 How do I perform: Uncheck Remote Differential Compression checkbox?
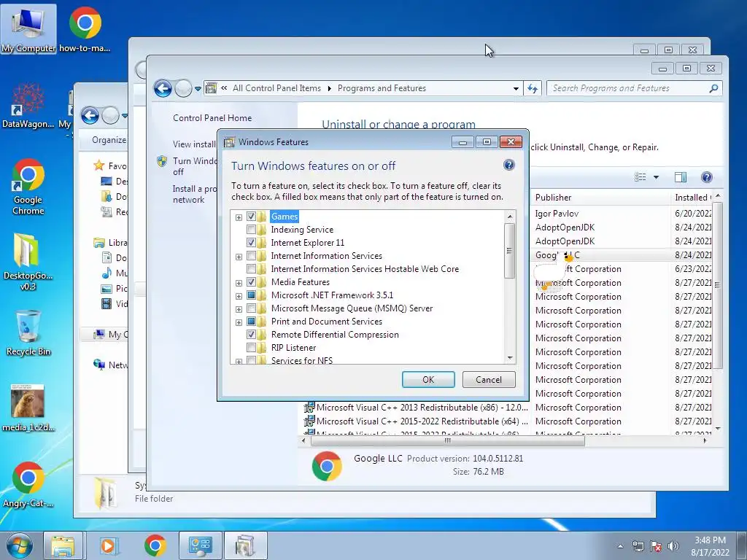tap(251, 334)
